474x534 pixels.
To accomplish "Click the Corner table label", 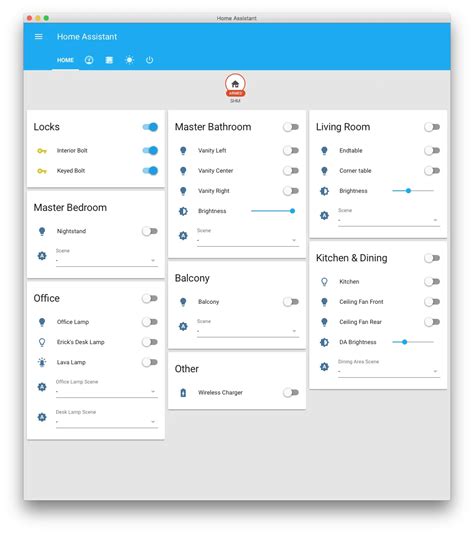I will [x=355, y=171].
